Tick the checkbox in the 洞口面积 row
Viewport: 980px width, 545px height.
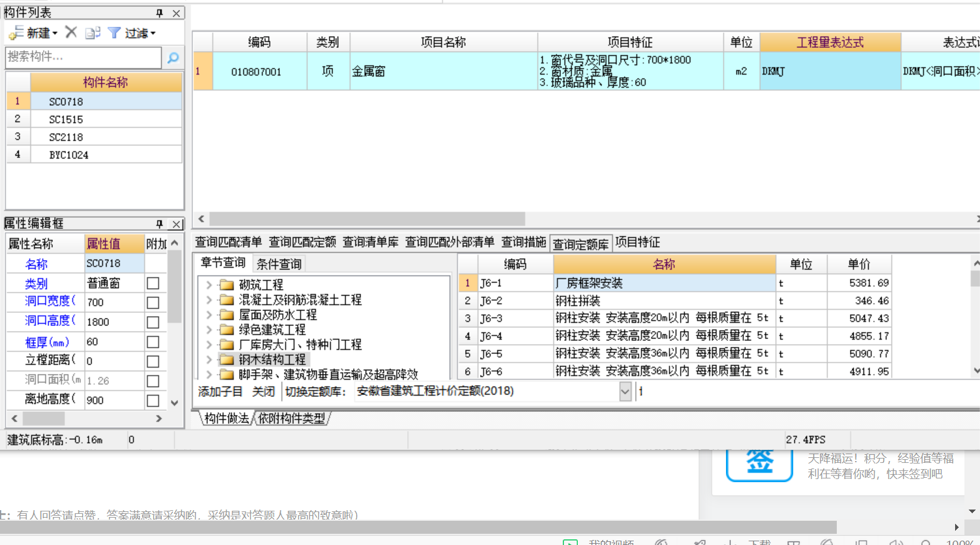tap(153, 381)
